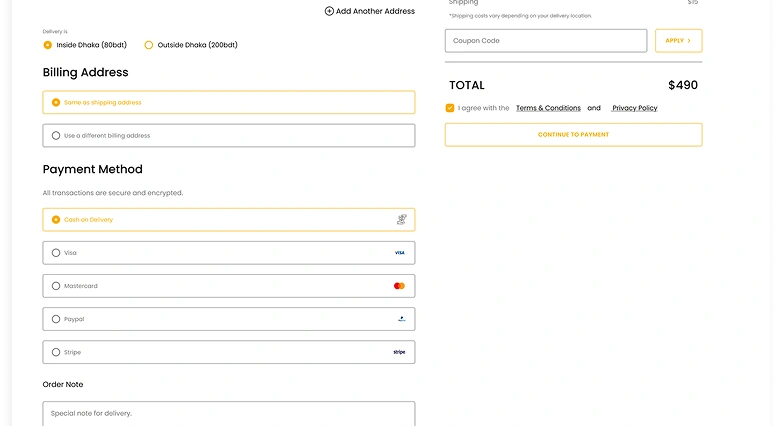Select Mastercard radio button

click(x=56, y=286)
